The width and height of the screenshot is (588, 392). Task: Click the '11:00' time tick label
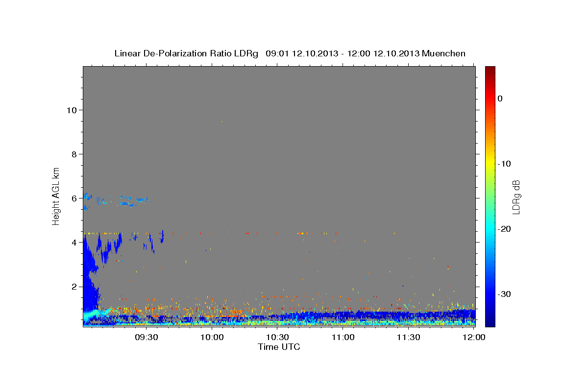(343, 338)
